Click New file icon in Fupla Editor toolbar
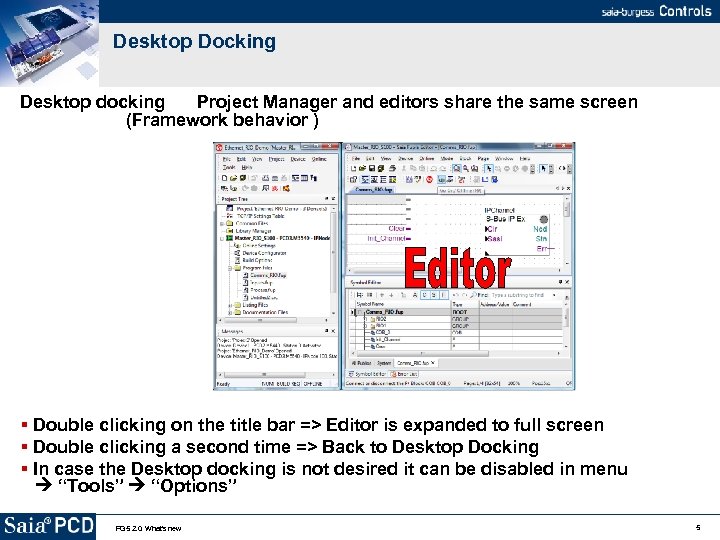This screenshot has height=540, width=720. [353, 169]
